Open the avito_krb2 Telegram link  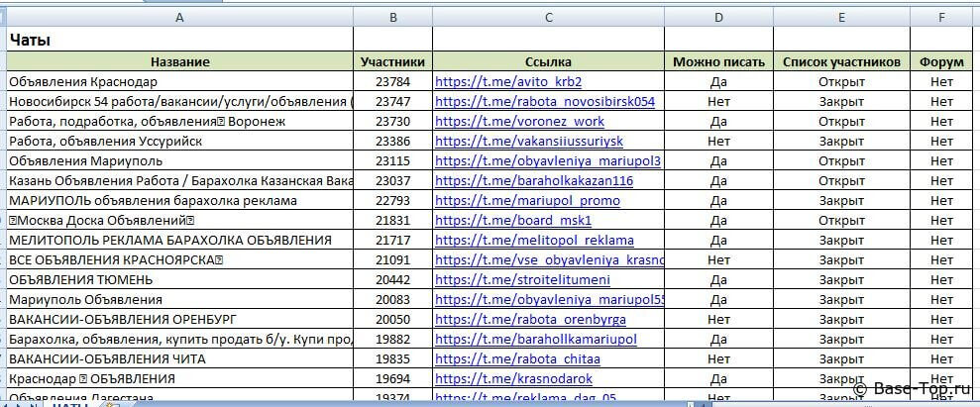[507, 81]
